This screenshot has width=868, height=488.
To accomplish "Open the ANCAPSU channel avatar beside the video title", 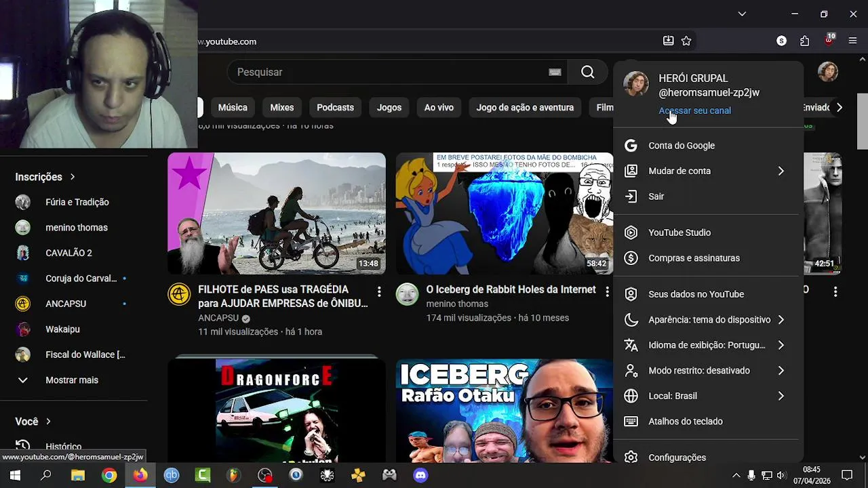I will (179, 294).
